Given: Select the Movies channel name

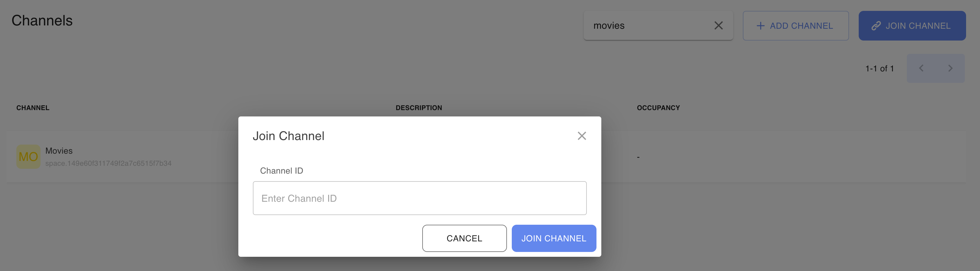Looking at the screenshot, I should (59, 151).
